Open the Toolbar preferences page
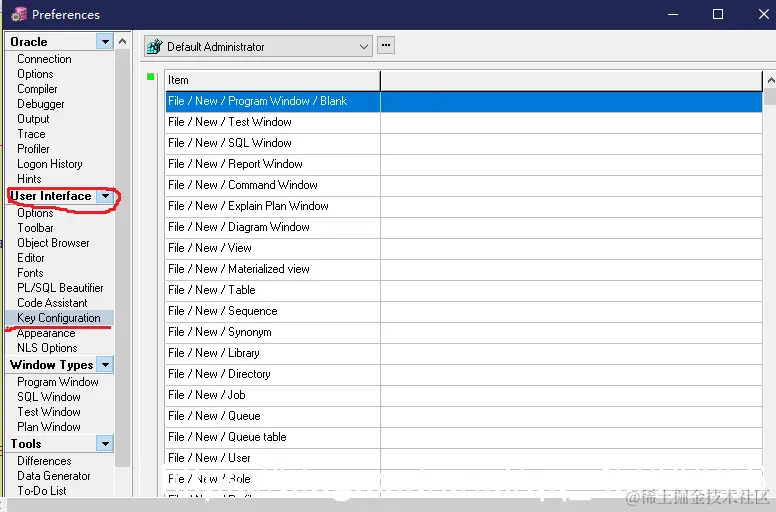Viewport: 776px width, 512px height. tap(35, 228)
